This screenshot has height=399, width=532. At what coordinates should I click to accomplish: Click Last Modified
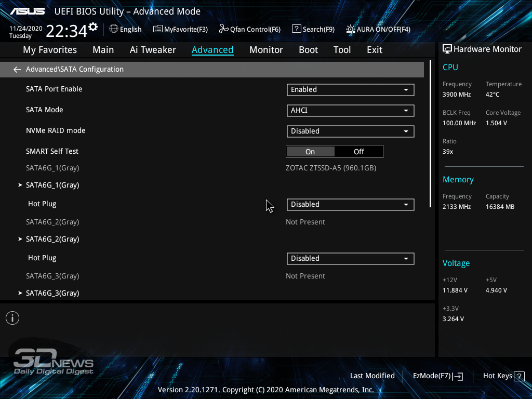point(372,376)
